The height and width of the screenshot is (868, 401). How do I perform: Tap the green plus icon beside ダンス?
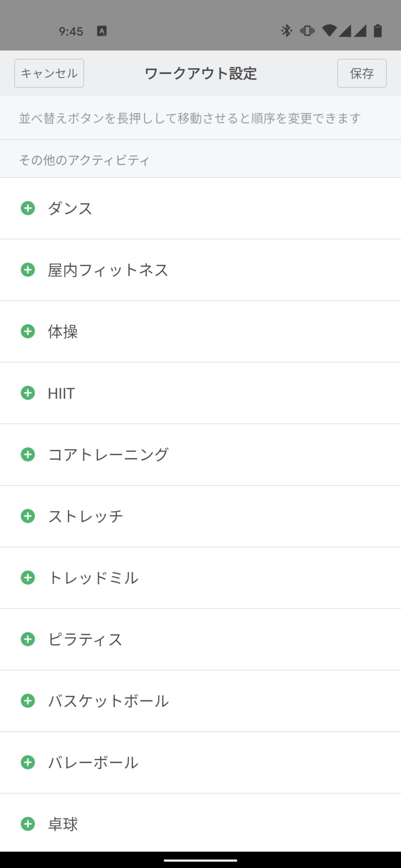tap(28, 208)
